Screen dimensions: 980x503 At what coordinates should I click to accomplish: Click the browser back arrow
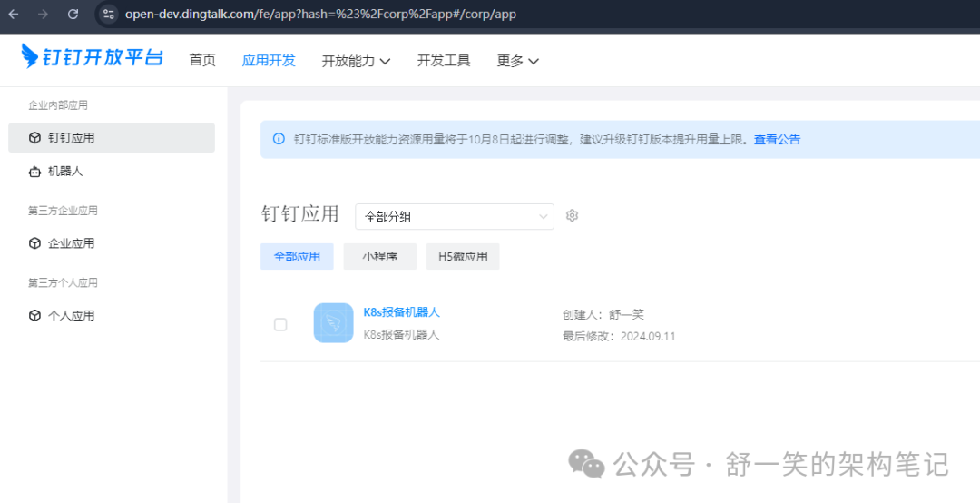coord(14,14)
